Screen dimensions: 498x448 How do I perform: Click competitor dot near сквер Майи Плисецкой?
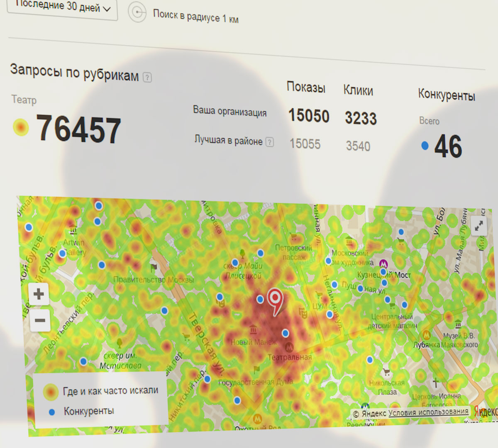click(x=235, y=263)
